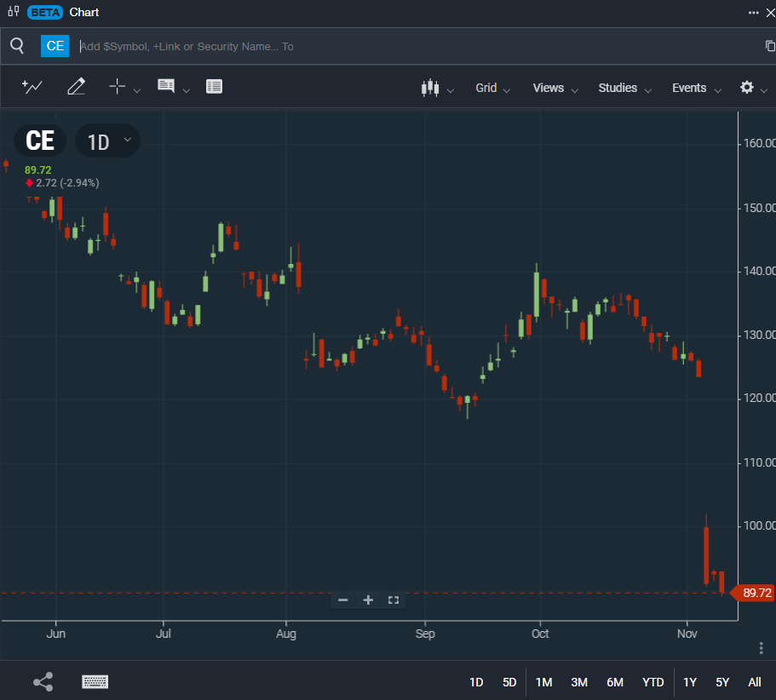The width and height of the screenshot is (776, 700).
Task: Set range to 1M
Action: tap(544, 682)
